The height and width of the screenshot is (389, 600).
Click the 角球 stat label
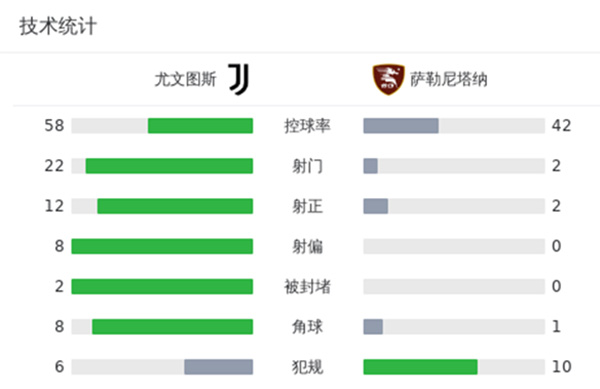tap(307, 327)
